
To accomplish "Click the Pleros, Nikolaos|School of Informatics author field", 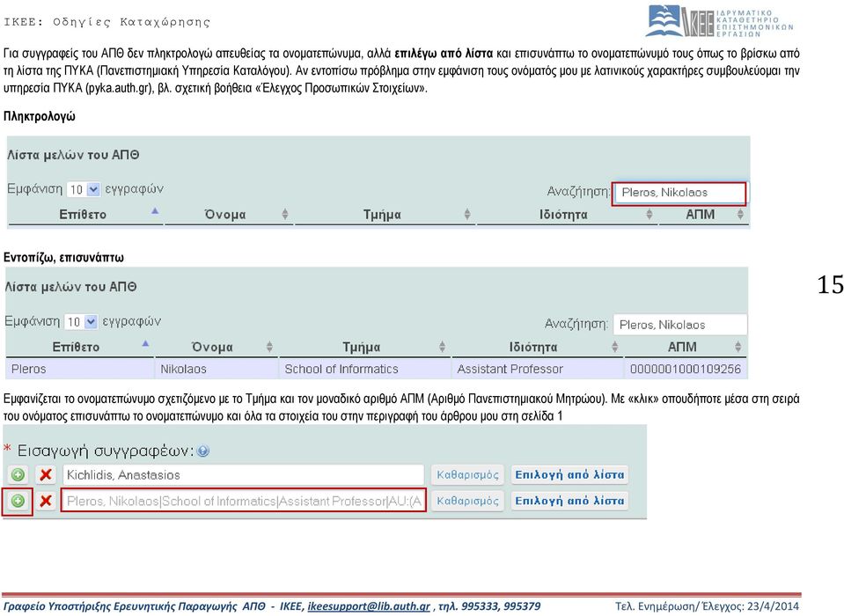I will click(243, 501).
